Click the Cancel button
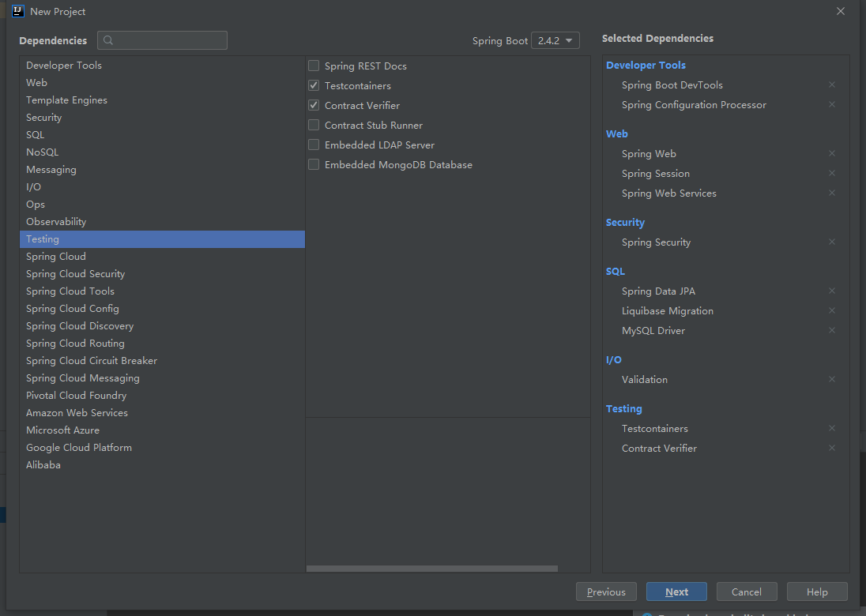The height and width of the screenshot is (616, 866). (747, 592)
